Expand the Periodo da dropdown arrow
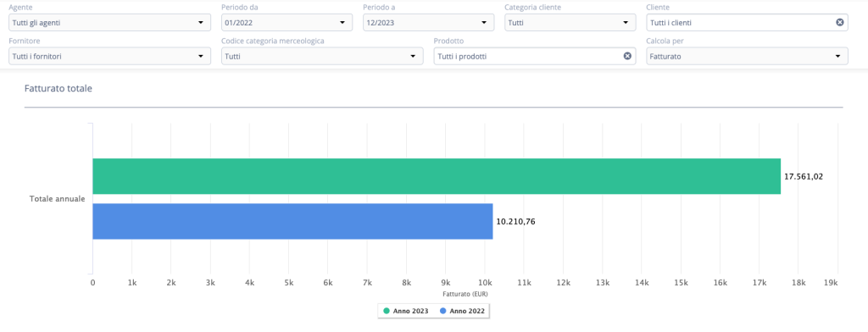This screenshot has width=868, height=332. click(x=342, y=23)
